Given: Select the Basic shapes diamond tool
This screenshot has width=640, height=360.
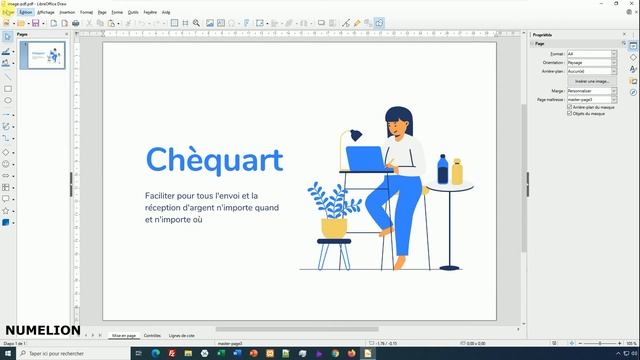Looking at the screenshot, I should tap(6, 152).
